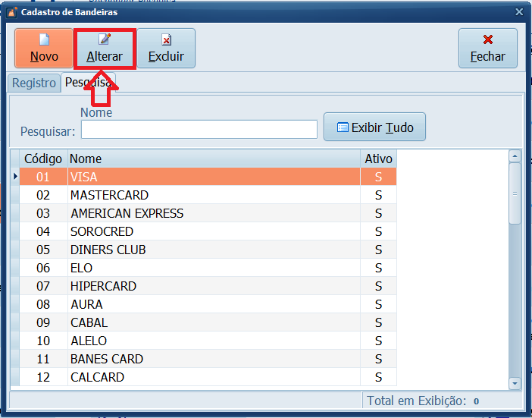Sort by the Código column header
532x418 pixels.
(42, 159)
